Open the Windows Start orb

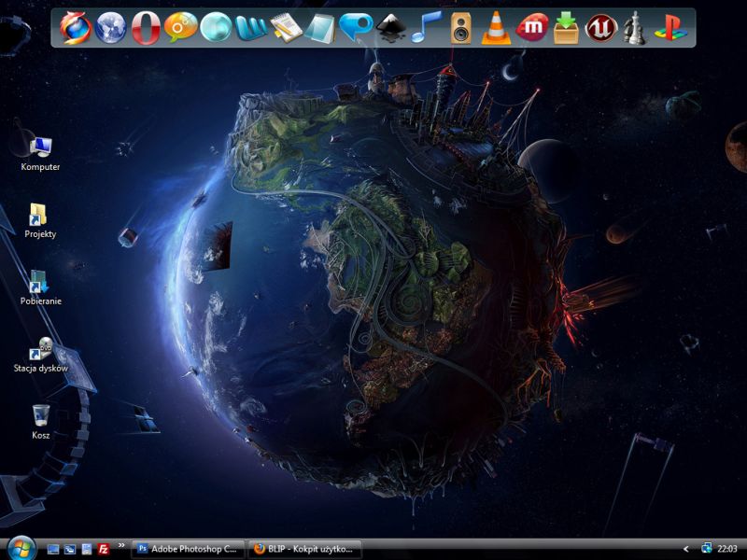tap(21, 549)
